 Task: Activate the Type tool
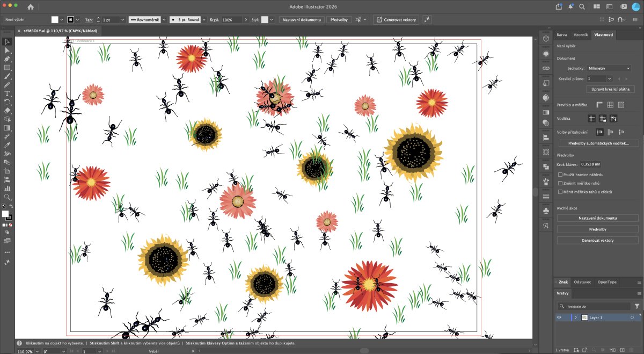click(8, 93)
